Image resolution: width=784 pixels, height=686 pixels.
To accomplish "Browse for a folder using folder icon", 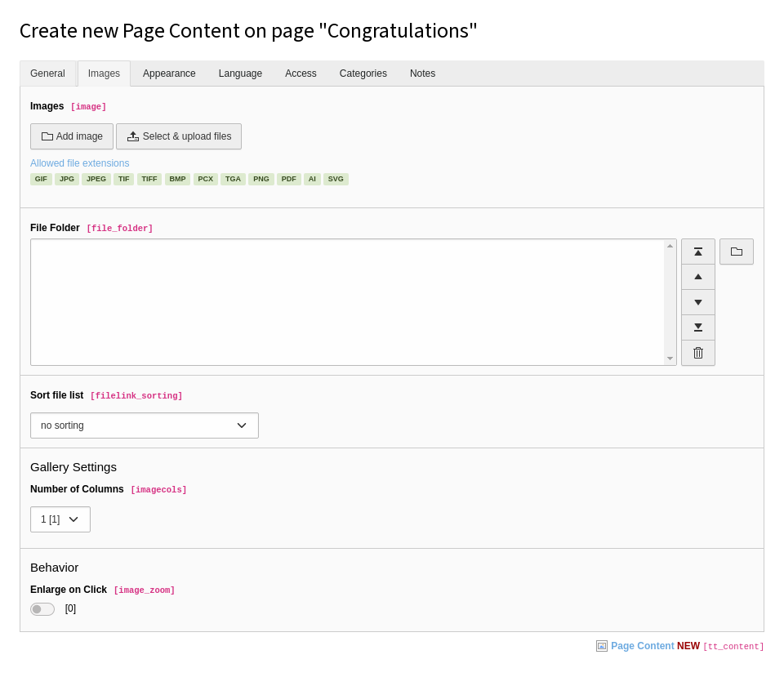I will point(737,252).
